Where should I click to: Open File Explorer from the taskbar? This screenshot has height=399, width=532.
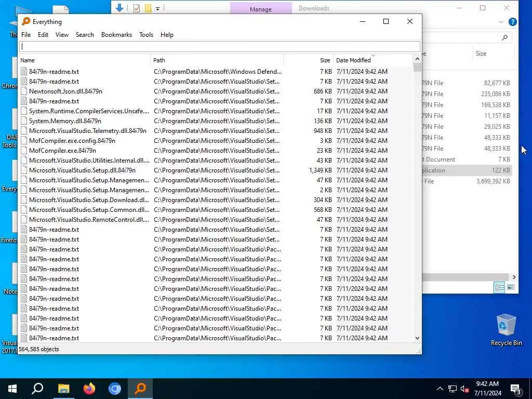click(63, 389)
